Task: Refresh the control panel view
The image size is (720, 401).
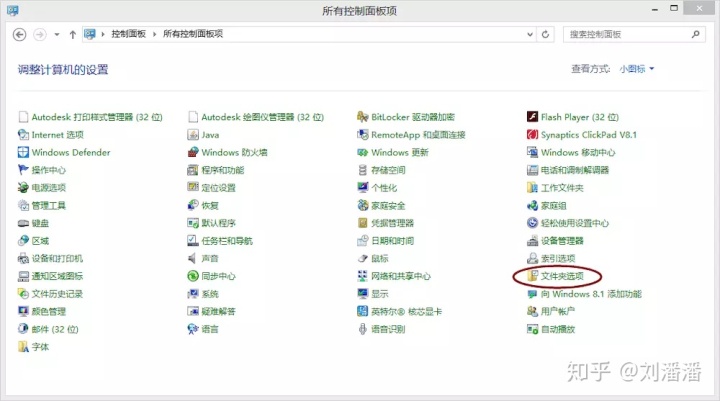Action: (545, 34)
